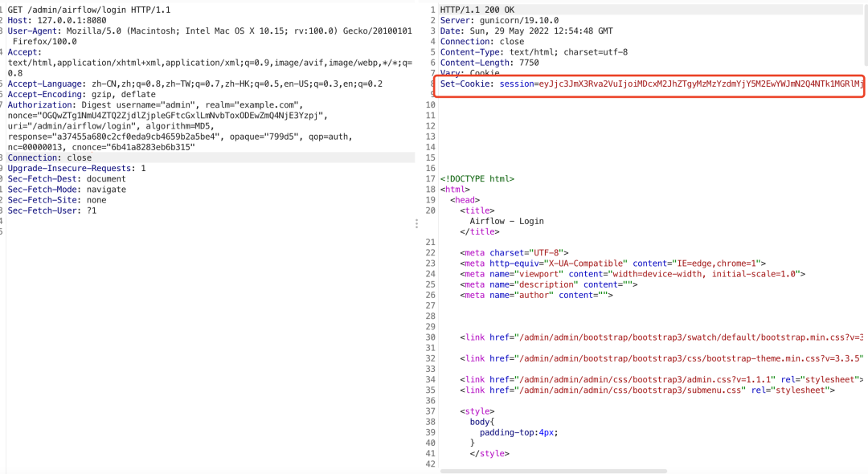Viewport: 868px width, 474px height.
Task: Click the pane divider handle dots
Action: pyautogui.click(x=416, y=223)
